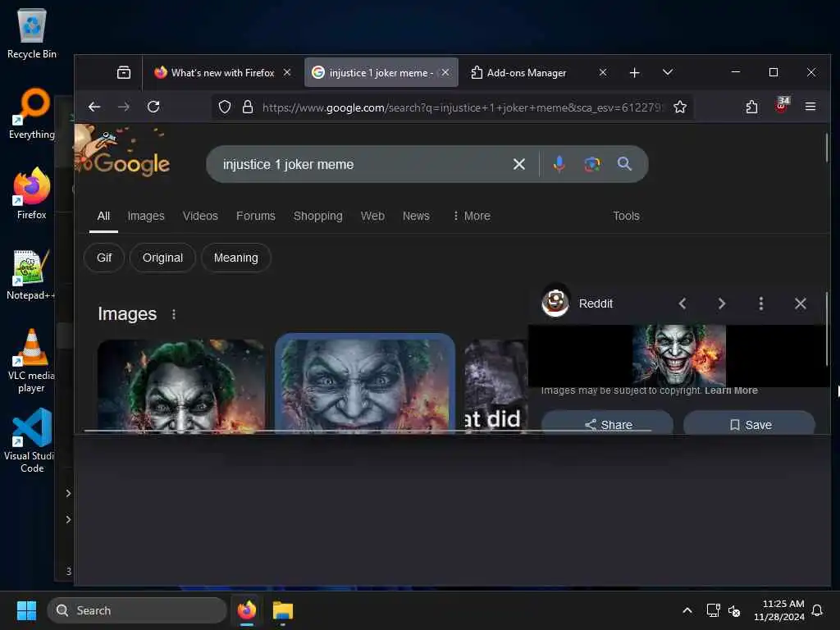Start voice search with microphone icon
Screen dimensions: 840x630
[x=559, y=164]
